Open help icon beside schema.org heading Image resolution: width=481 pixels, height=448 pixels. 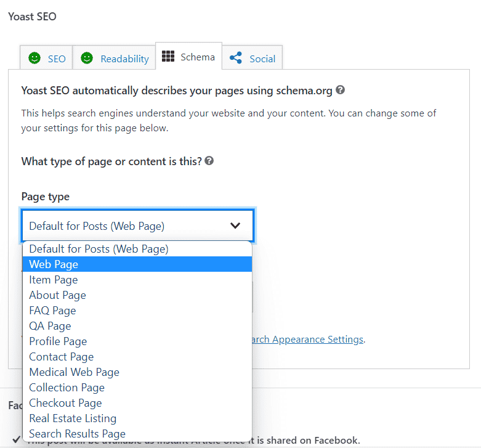pyautogui.click(x=340, y=90)
